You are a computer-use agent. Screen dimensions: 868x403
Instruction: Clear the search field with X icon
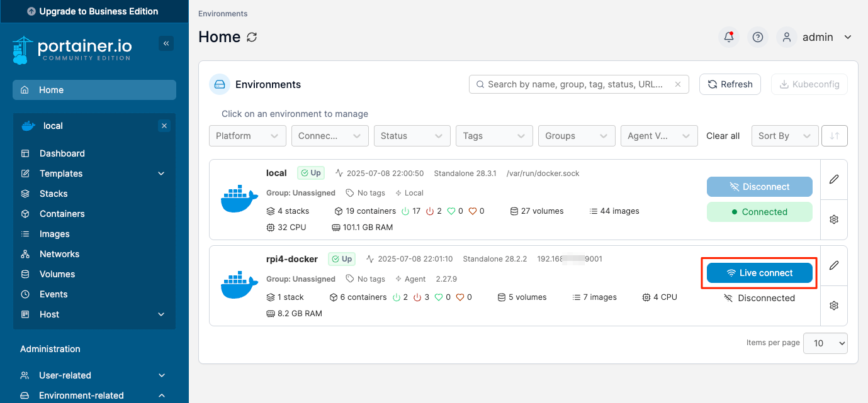coord(678,84)
